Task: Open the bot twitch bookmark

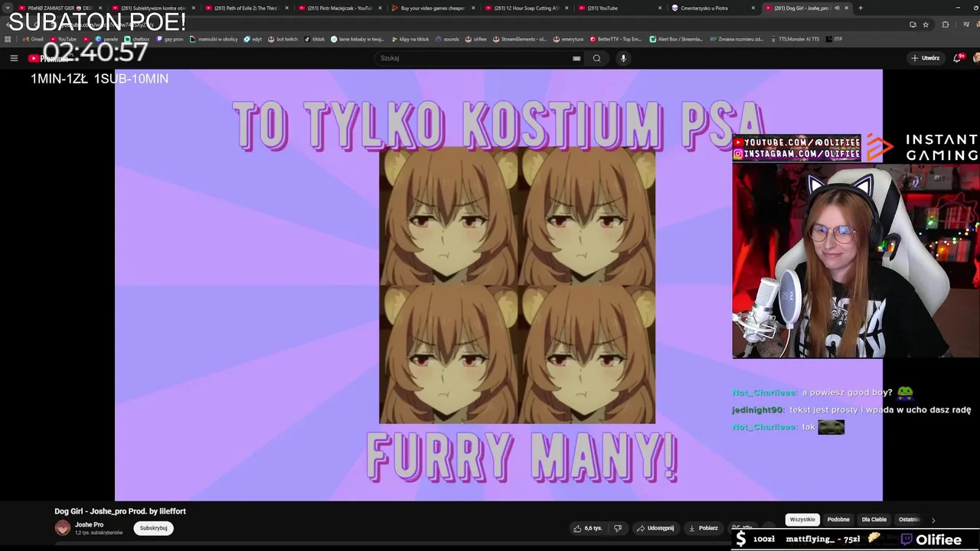Action: click(283, 39)
